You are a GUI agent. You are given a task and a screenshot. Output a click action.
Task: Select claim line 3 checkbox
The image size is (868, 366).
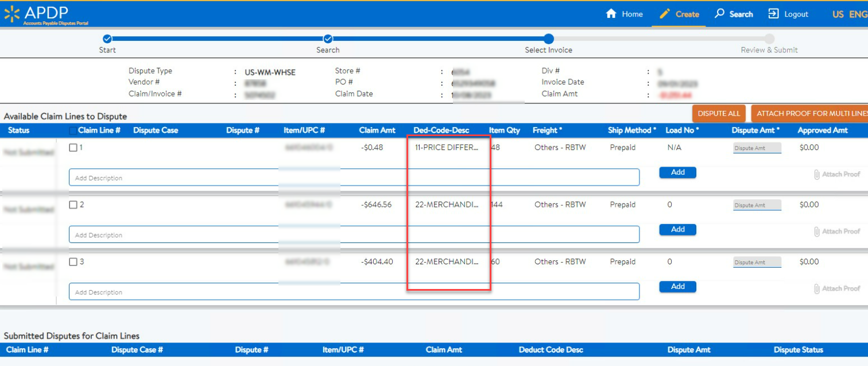[x=73, y=261]
